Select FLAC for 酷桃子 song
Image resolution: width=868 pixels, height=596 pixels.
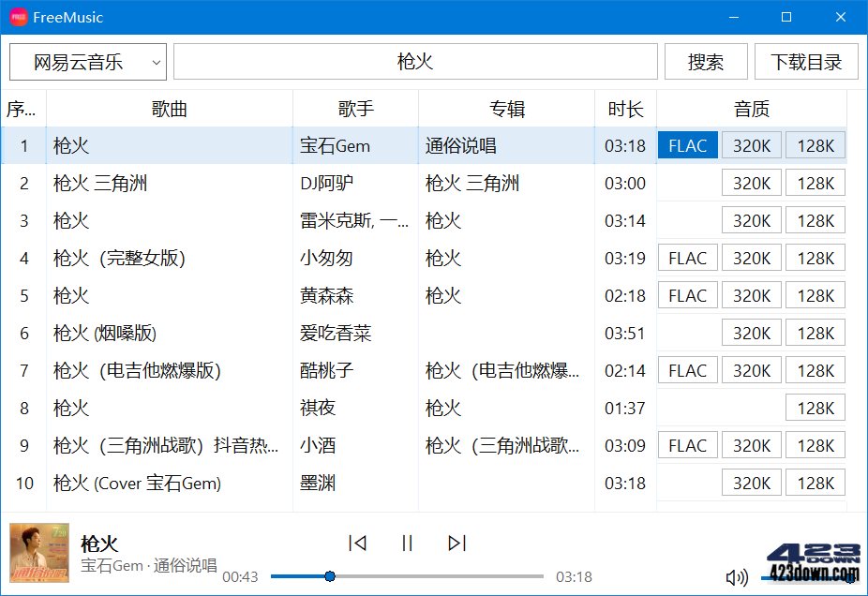(x=687, y=370)
